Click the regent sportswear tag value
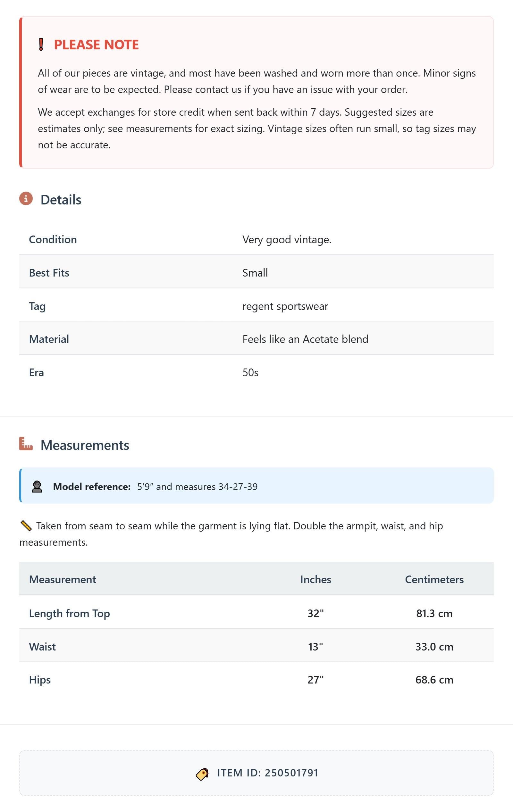Image resolution: width=513 pixels, height=812 pixels. (x=285, y=306)
